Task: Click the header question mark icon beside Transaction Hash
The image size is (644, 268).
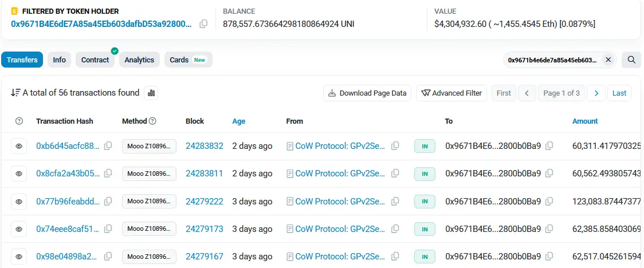Action: pyautogui.click(x=19, y=121)
